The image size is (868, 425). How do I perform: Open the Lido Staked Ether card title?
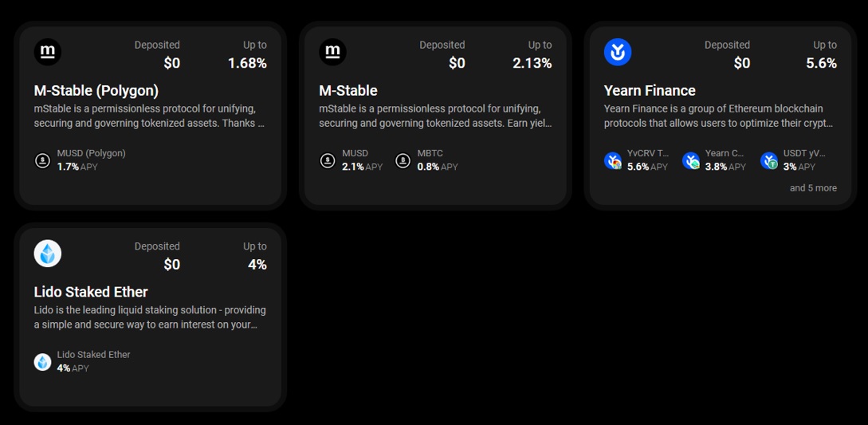click(91, 292)
